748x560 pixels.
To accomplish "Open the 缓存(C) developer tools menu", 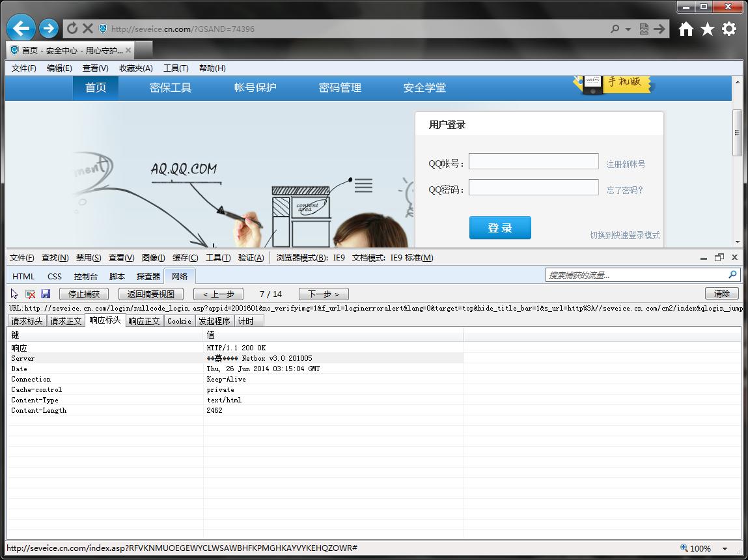I will [x=185, y=258].
